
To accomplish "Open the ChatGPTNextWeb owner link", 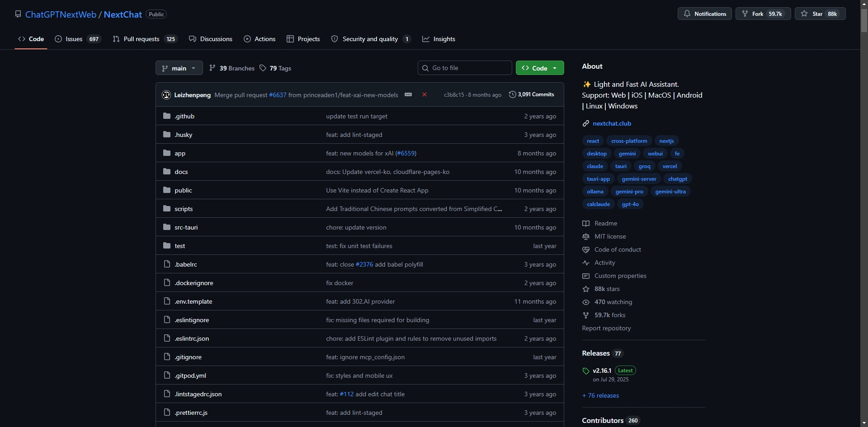I will tap(61, 14).
